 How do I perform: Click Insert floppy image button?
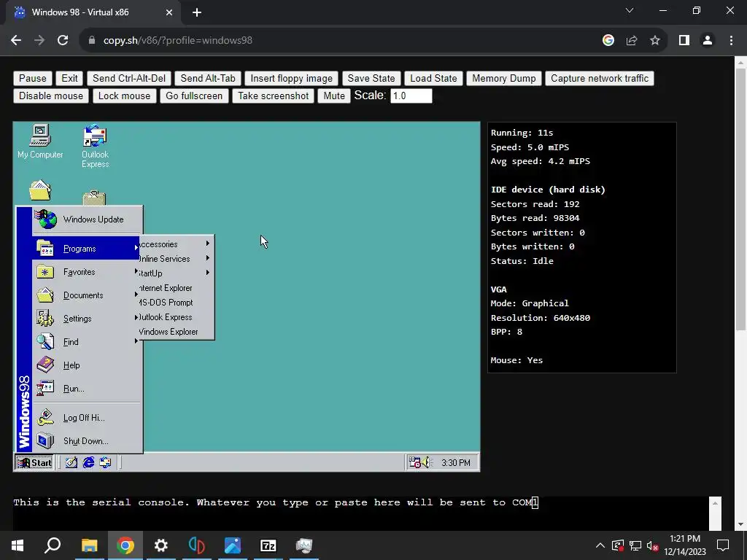292,79
